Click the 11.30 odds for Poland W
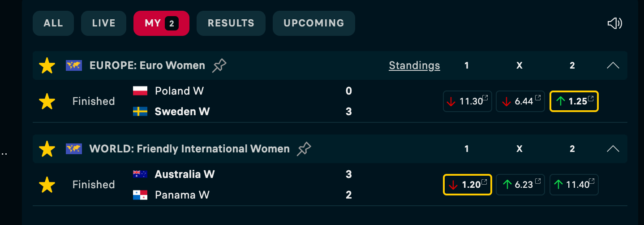This screenshot has width=644, height=225. (468, 101)
